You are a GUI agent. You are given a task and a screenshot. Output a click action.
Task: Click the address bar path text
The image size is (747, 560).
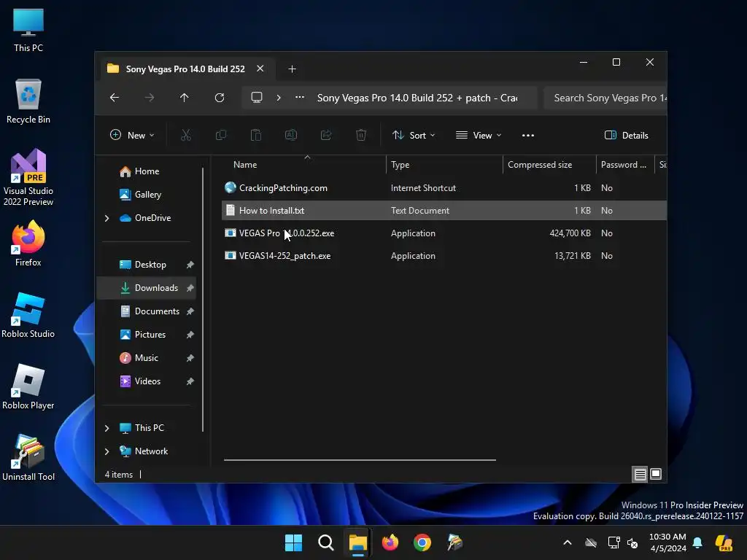click(x=417, y=98)
